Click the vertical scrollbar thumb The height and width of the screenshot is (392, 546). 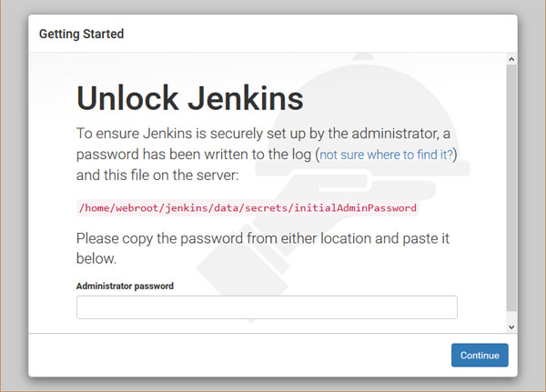click(511, 187)
